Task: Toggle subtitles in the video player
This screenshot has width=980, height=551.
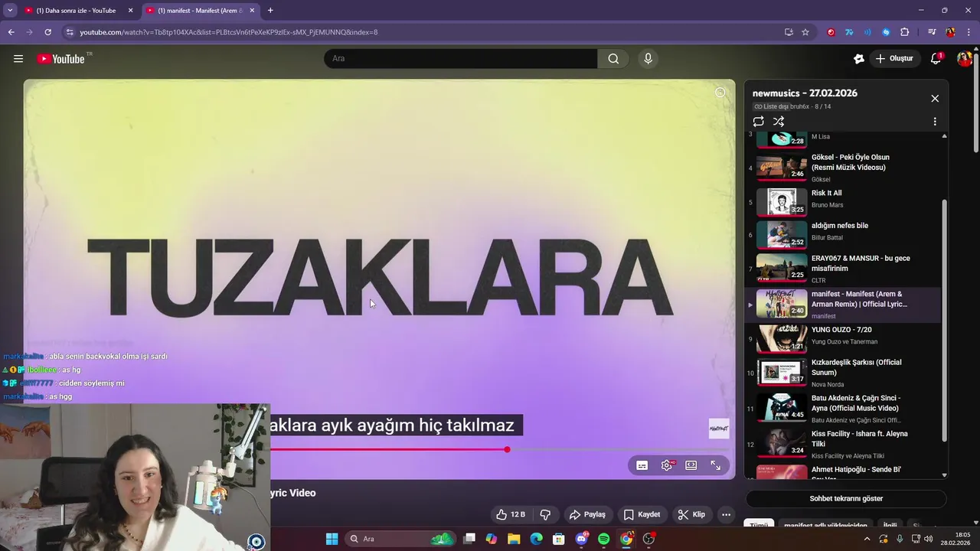Action: tap(642, 465)
